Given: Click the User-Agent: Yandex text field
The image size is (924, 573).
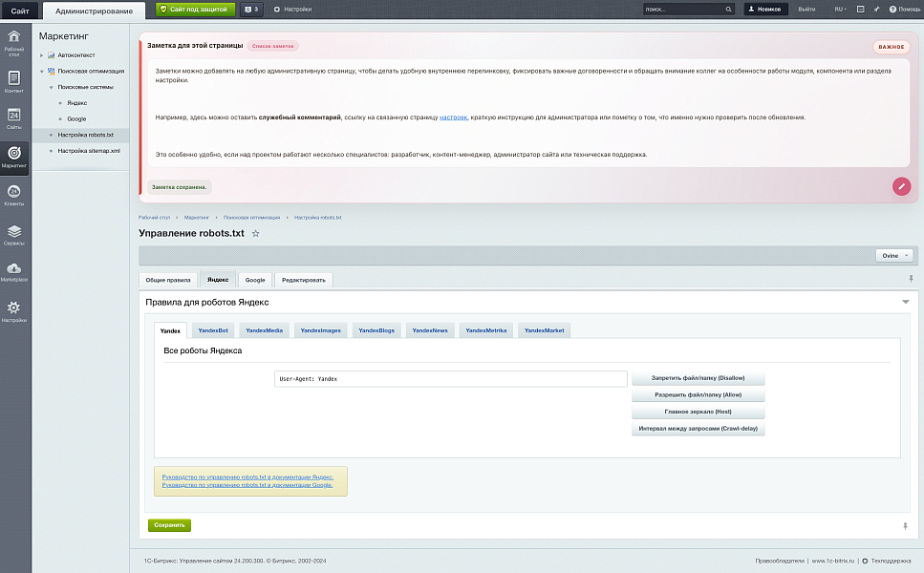Looking at the screenshot, I should click(450, 379).
